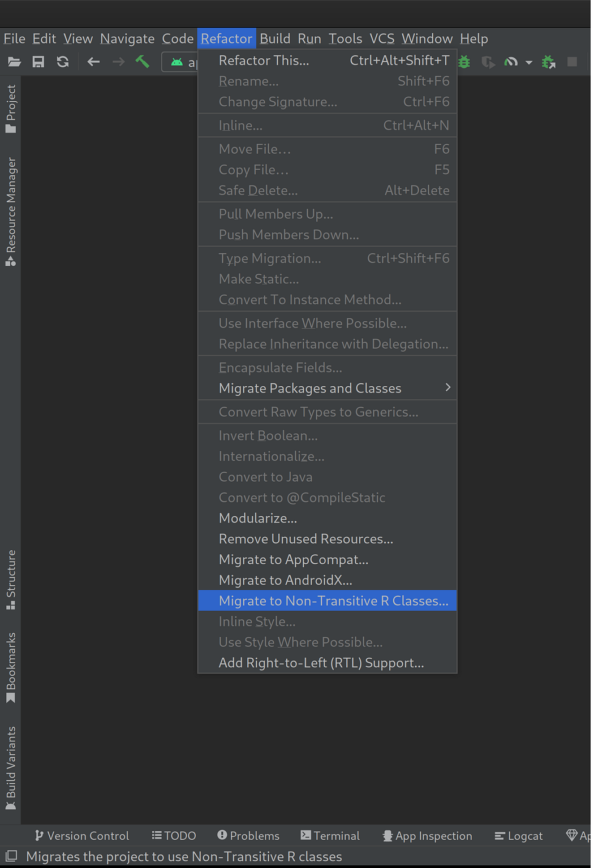Open the Resource Manager panel
Viewport: 594px width, 868px height.
11,209
